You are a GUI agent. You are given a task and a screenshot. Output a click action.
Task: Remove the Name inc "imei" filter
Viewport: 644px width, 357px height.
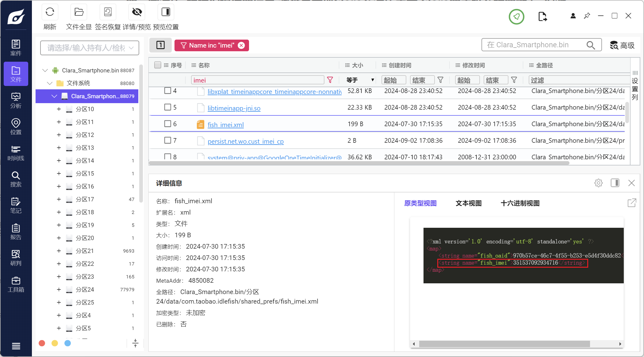coord(241,45)
